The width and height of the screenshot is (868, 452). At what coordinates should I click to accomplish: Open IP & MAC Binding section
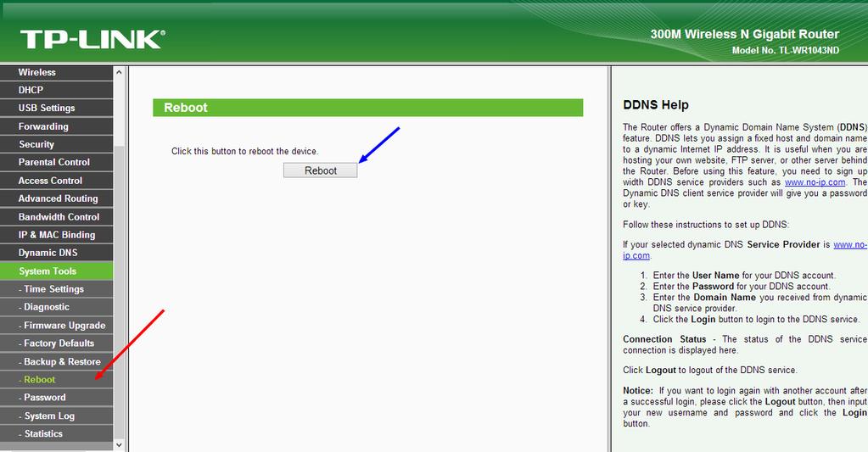pyautogui.click(x=57, y=235)
